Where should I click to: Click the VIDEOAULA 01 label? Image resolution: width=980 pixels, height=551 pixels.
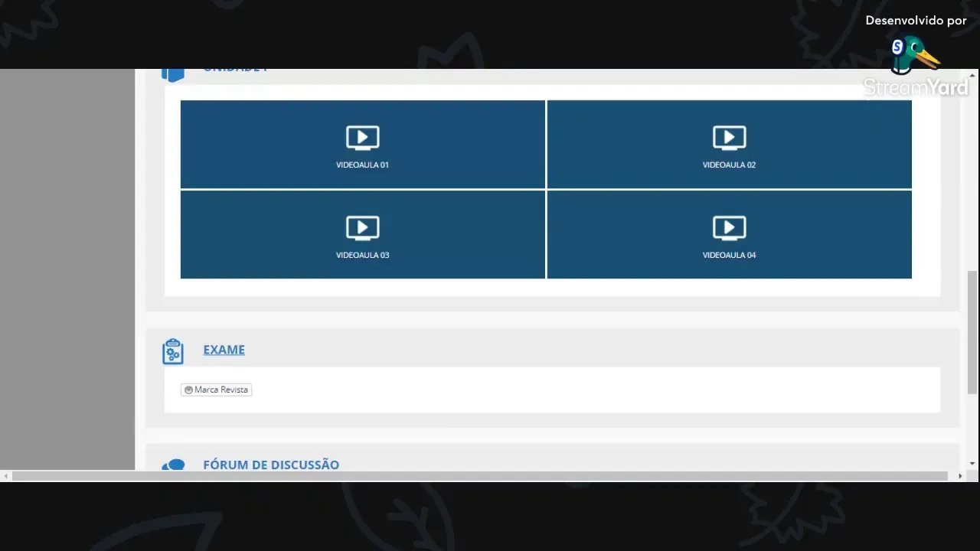coord(363,165)
